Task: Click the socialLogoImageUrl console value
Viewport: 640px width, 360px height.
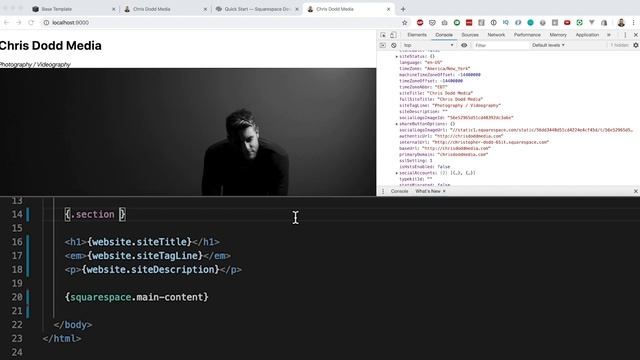Action: [541, 130]
